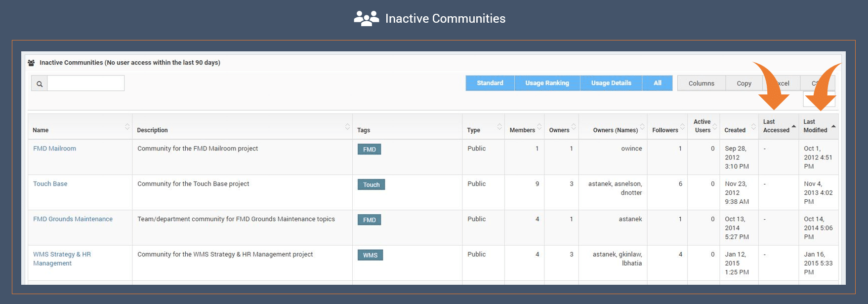Switch to the Standard view tab
868x304 pixels.
click(x=490, y=83)
